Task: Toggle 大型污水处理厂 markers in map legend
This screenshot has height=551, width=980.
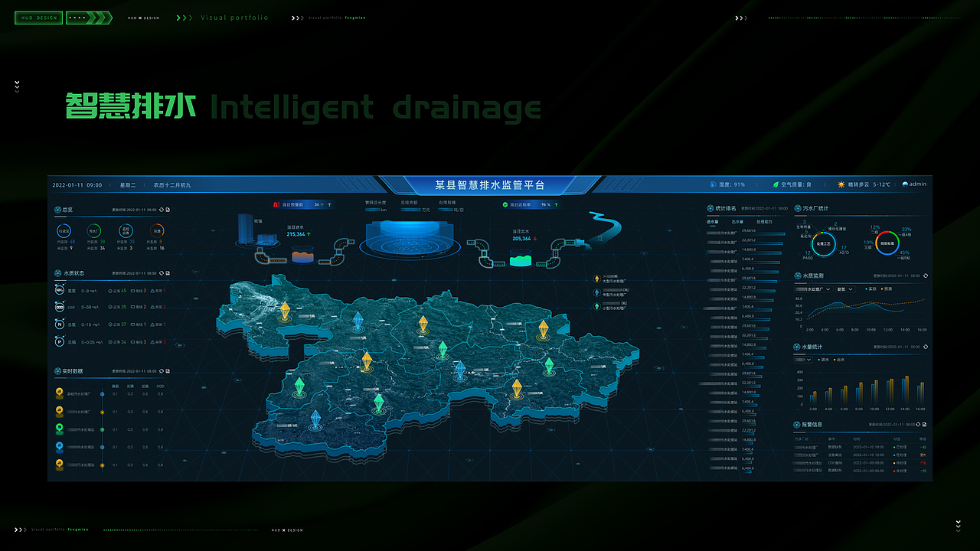Action: click(610, 279)
